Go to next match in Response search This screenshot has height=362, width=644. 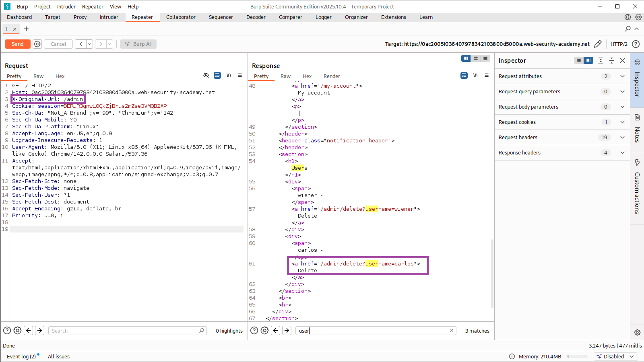pyautogui.click(x=287, y=331)
